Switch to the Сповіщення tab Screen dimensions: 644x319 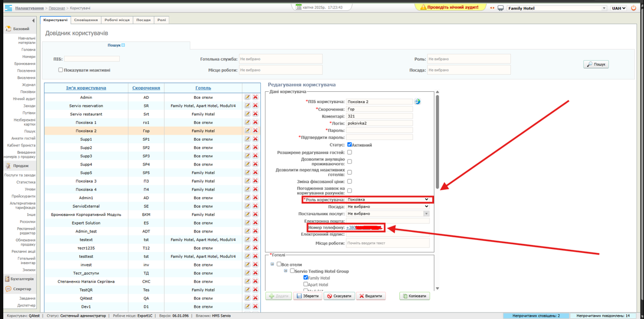(x=86, y=20)
